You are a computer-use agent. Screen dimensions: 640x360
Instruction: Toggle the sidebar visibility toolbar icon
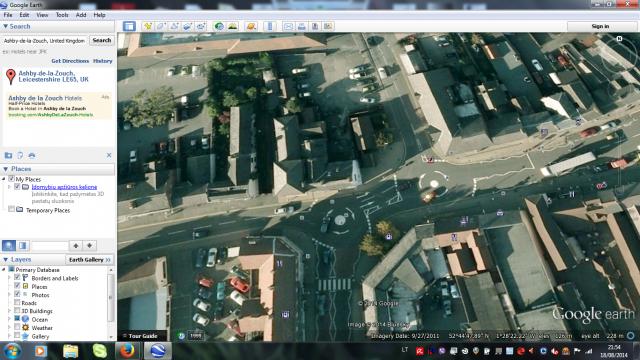[x=129, y=27]
